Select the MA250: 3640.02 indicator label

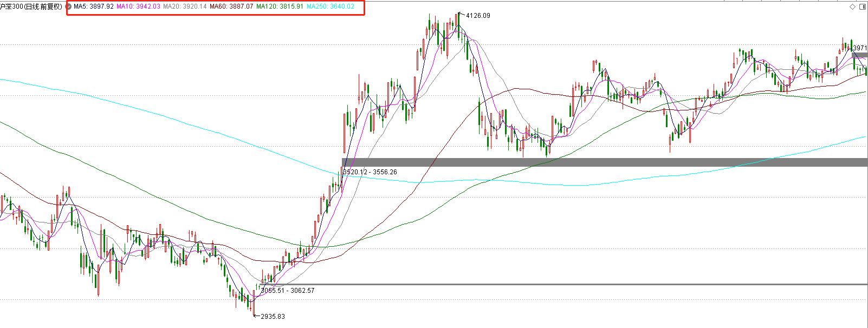click(x=330, y=6)
